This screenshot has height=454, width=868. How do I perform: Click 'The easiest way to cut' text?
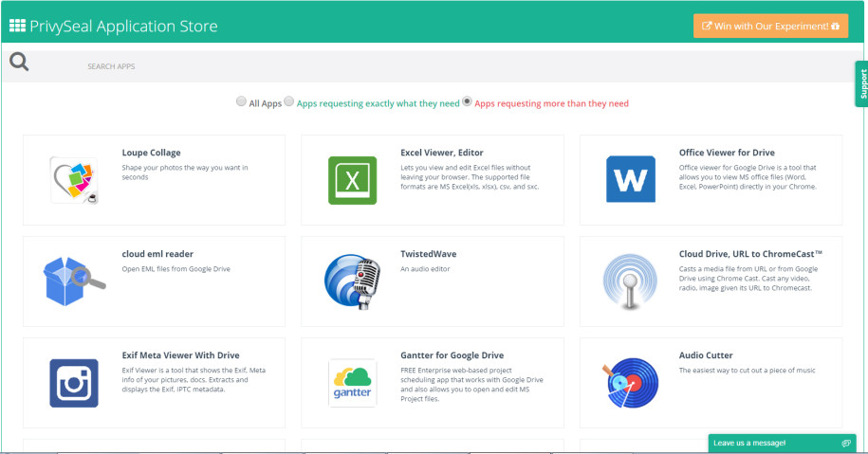click(x=747, y=370)
